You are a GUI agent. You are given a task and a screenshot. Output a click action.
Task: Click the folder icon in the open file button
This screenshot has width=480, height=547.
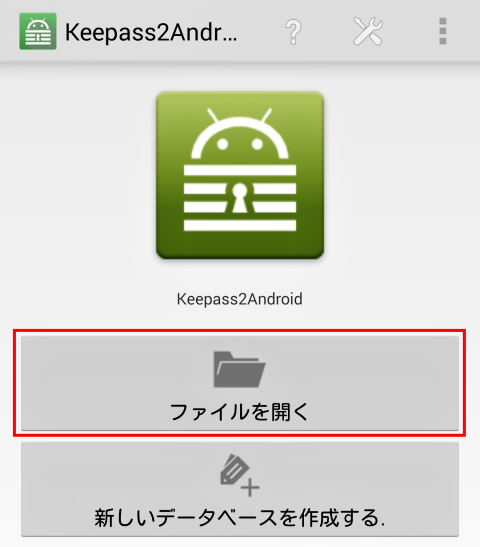click(239, 369)
